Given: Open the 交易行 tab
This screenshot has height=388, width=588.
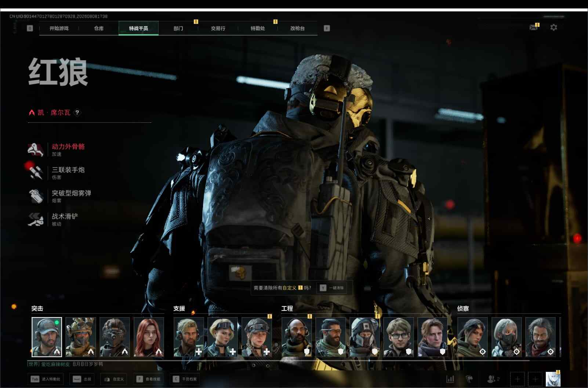Looking at the screenshot, I should coord(218,28).
